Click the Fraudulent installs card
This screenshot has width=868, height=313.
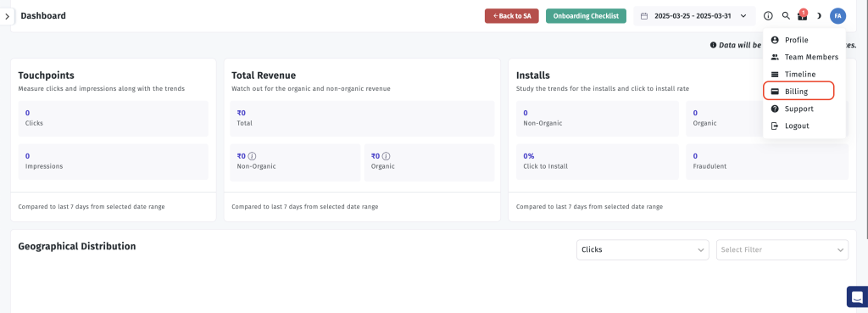coord(767,162)
